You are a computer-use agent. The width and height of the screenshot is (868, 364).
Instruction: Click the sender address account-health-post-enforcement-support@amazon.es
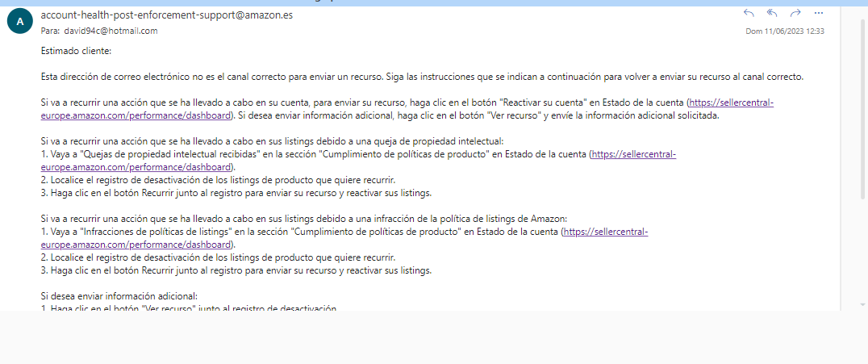166,15
